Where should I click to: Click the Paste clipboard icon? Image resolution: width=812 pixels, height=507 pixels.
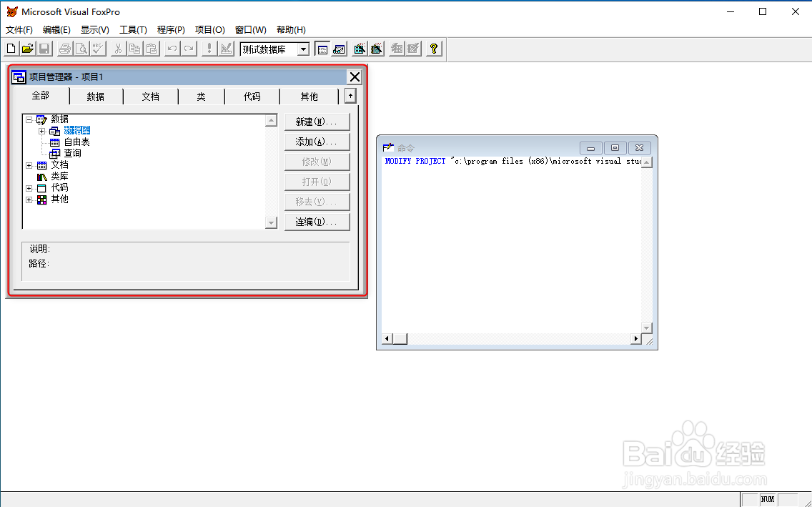click(152, 49)
